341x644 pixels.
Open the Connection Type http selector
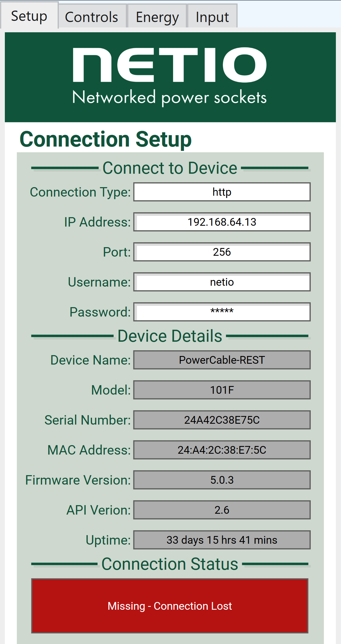222,192
